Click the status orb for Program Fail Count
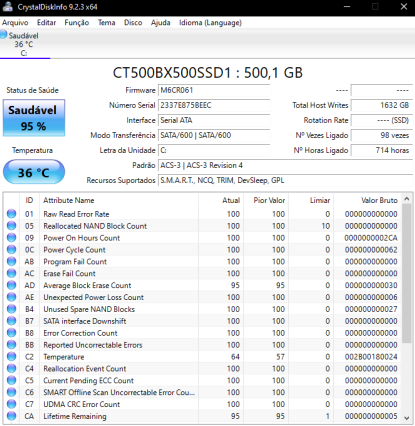The height and width of the screenshot is (426, 415). [11, 261]
